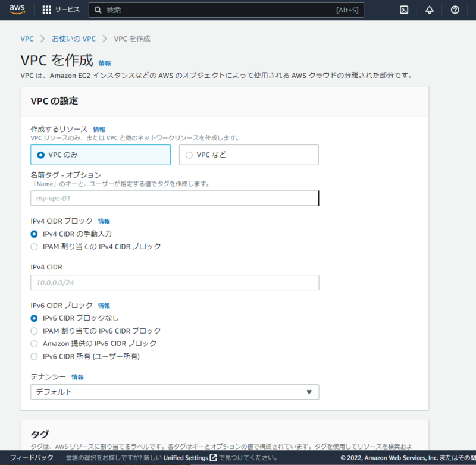The image size is (476, 465).
Task: Select IPv6 CIDR ブロックなし radio
Action: click(34, 318)
